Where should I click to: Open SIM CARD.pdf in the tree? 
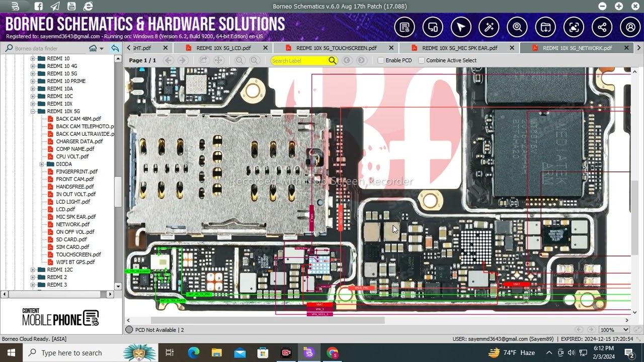coord(72,247)
